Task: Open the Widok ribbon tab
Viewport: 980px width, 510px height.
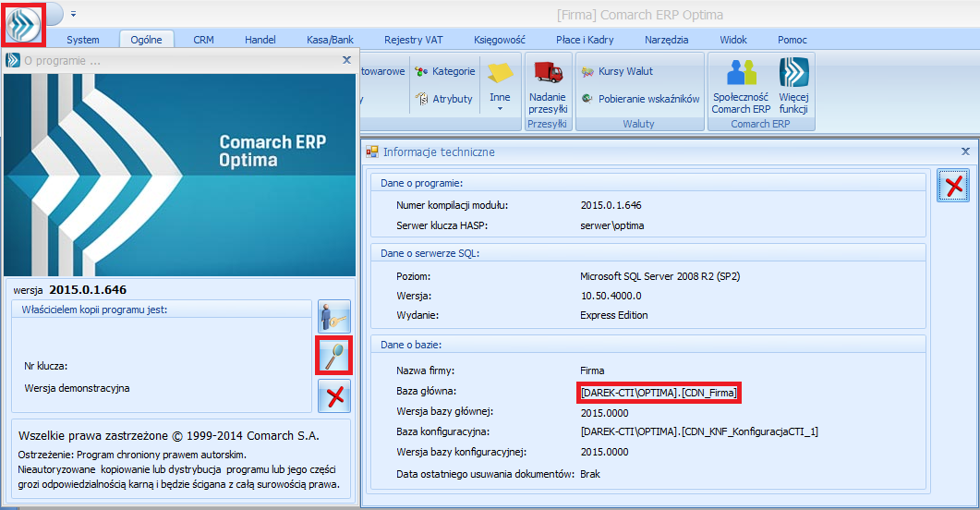Action: 733,40
